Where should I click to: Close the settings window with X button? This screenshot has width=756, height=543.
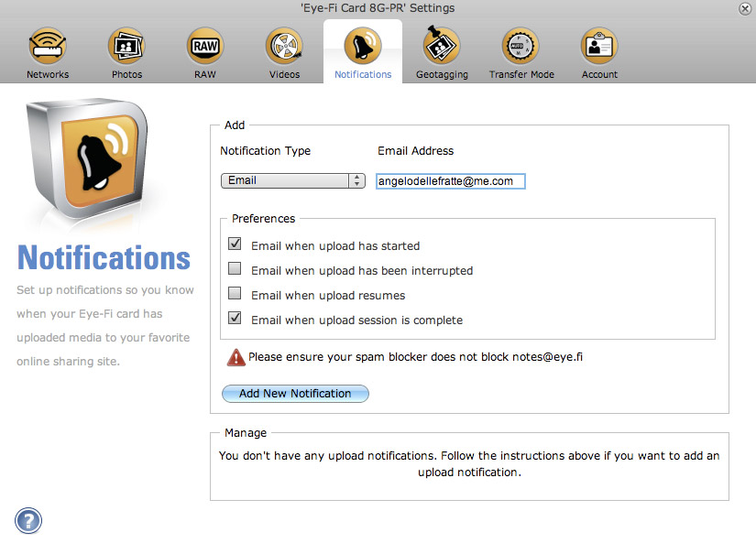745,8
